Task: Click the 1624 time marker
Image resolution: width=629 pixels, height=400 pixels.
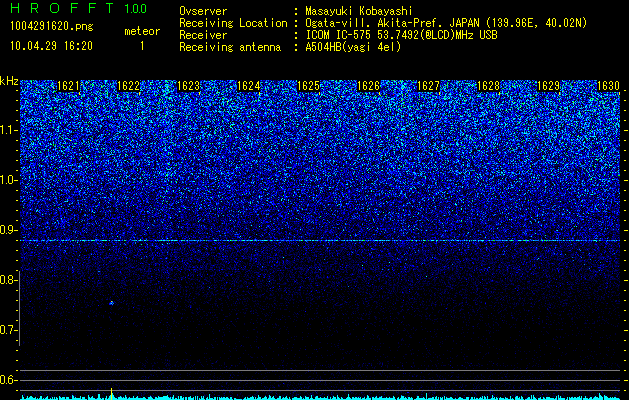Action: [248, 86]
